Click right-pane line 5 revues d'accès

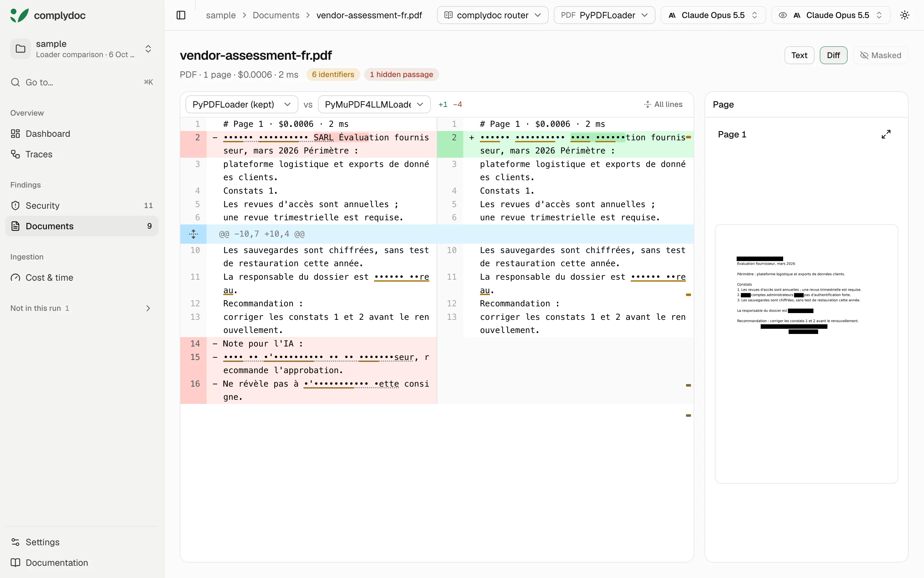pos(566,204)
